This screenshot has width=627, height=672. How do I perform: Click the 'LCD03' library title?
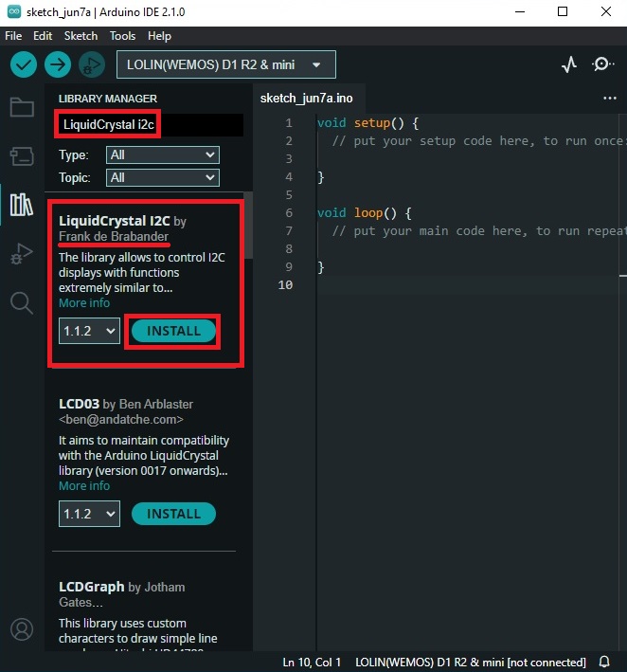[79, 404]
